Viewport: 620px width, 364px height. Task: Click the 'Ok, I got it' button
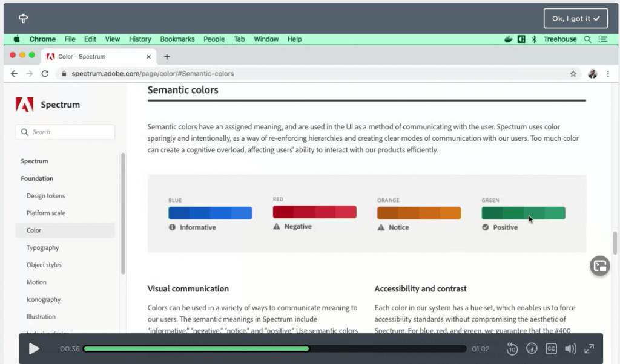pyautogui.click(x=576, y=19)
